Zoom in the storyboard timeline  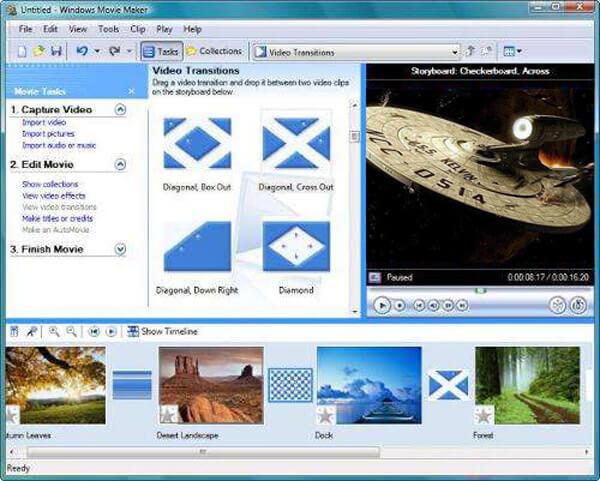coord(54,331)
